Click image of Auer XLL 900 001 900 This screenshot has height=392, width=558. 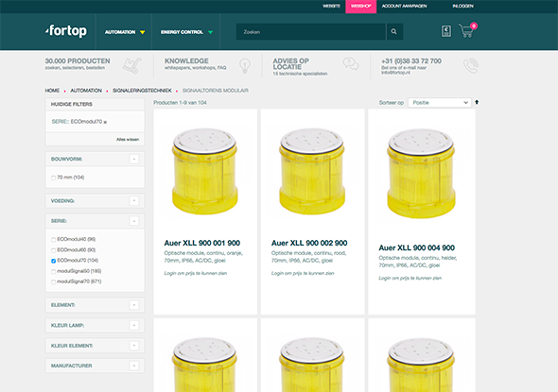(205, 171)
